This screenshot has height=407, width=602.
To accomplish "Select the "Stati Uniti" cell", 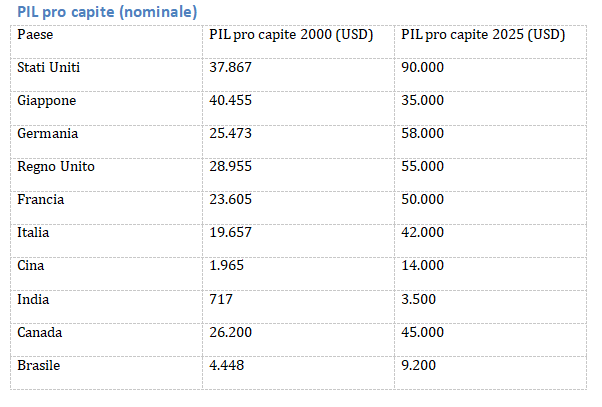I will click(49, 67).
